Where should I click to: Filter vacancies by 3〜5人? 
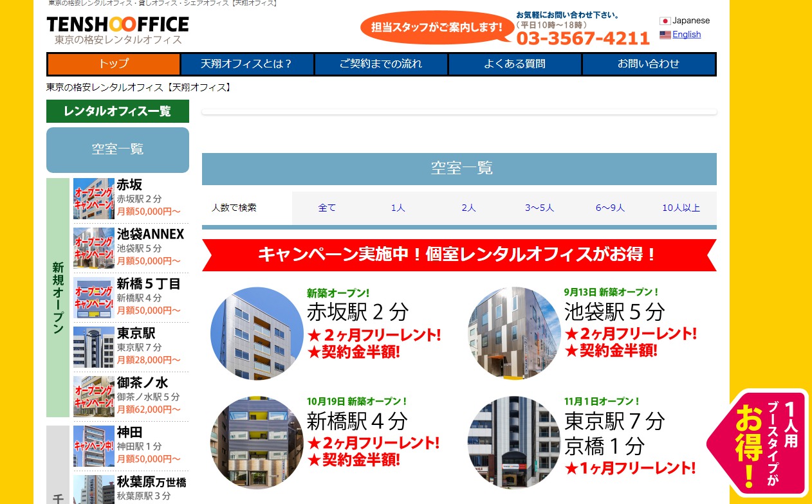tap(539, 208)
